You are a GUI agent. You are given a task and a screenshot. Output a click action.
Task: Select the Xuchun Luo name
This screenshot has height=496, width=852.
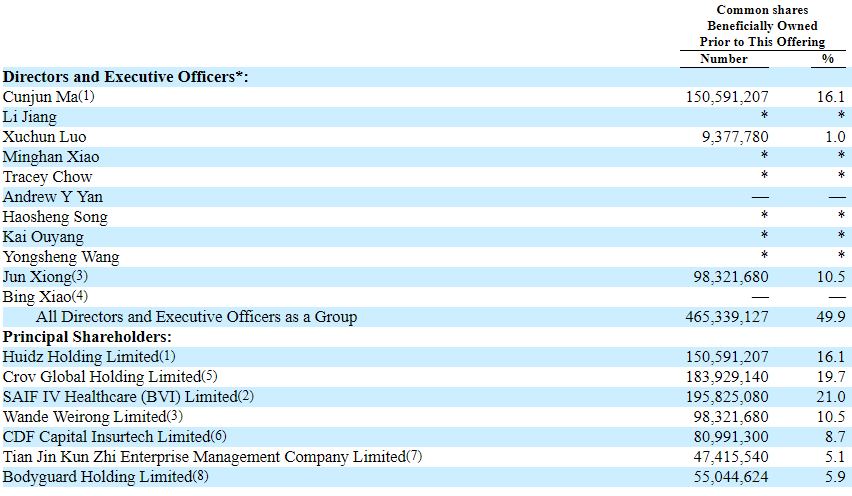click(45, 137)
